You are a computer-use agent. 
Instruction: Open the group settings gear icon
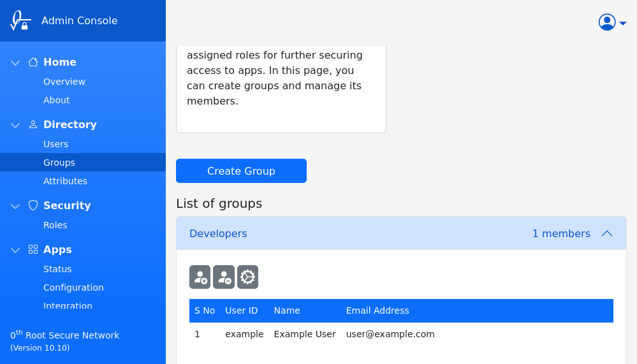click(247, 277)
